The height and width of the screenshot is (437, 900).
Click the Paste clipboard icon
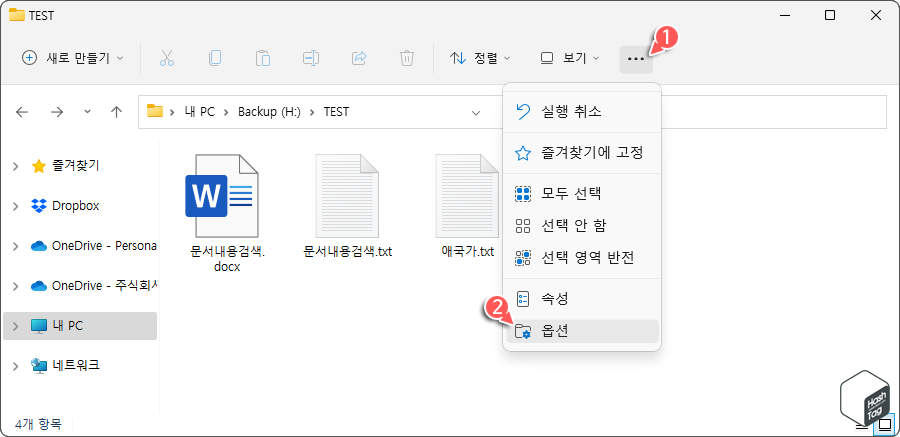click(263, 58)
